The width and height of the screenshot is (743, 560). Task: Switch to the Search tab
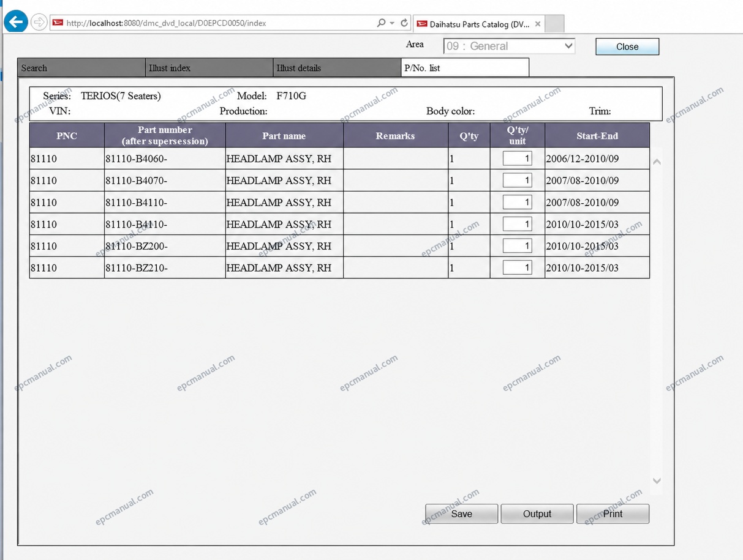click(x=82, y=68)
